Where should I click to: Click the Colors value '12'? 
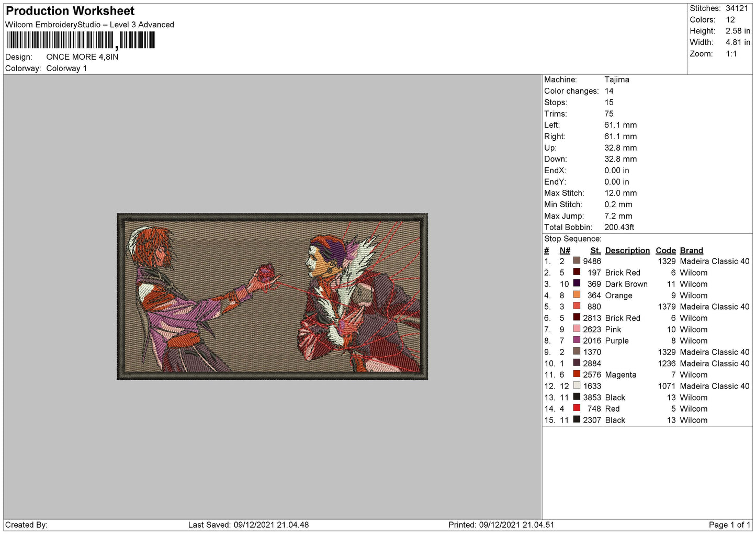[x=730, y=20]
